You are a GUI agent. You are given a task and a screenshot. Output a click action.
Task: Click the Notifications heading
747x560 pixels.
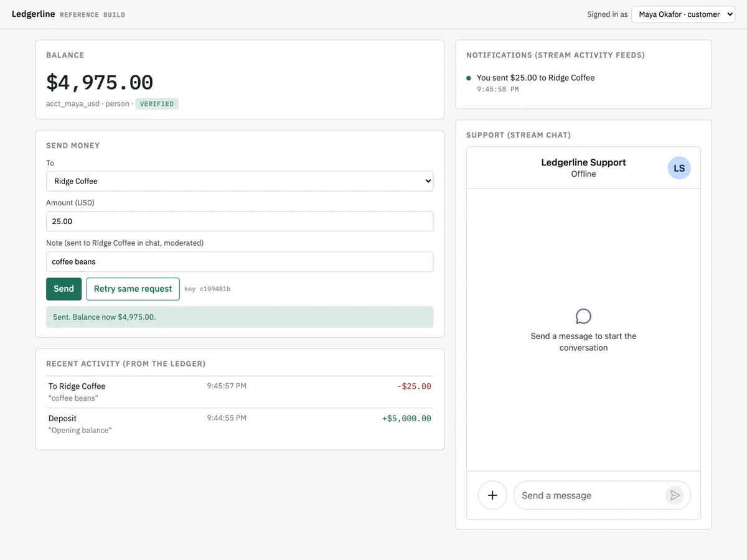555,55
